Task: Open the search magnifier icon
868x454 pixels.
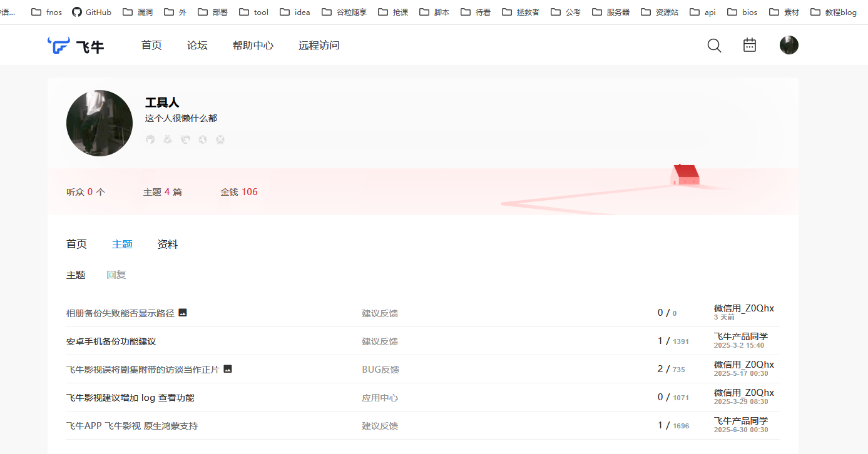Action: [714, 46]
